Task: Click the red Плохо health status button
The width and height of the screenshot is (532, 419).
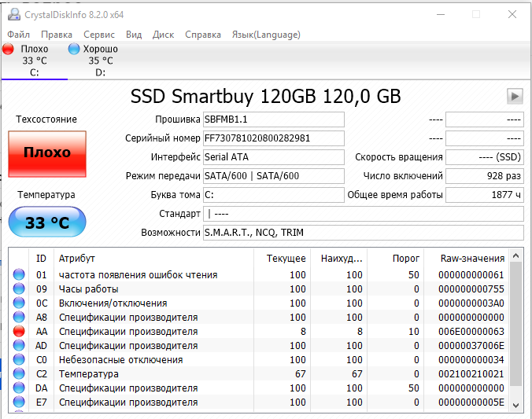Action: pos(47,154)
